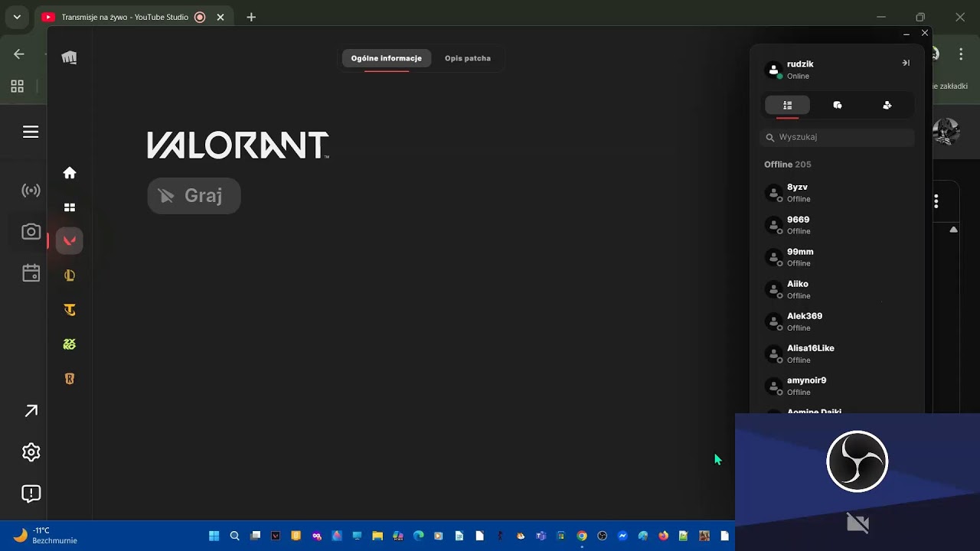The width and height of the screenshot is (980, 551).
Task: Minimize the Riot Client window
Action: pos(906,34)
